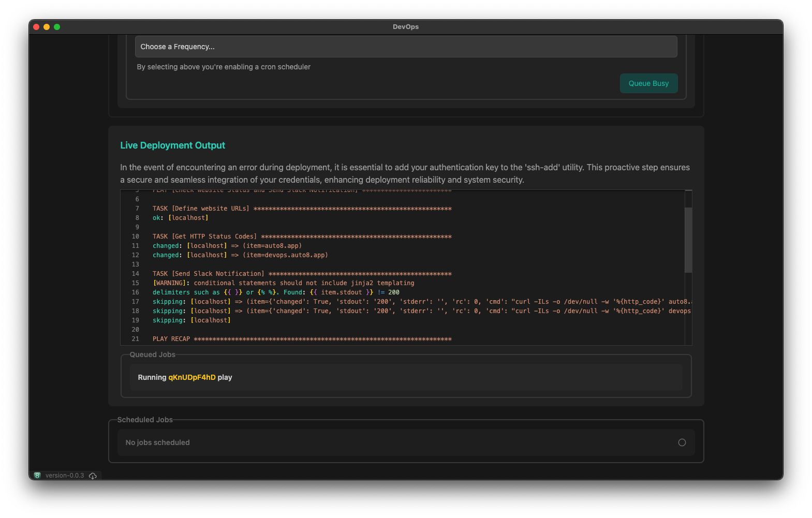
Task: Click the item=auto8.app changed line
Action: (x=227, y=246)
